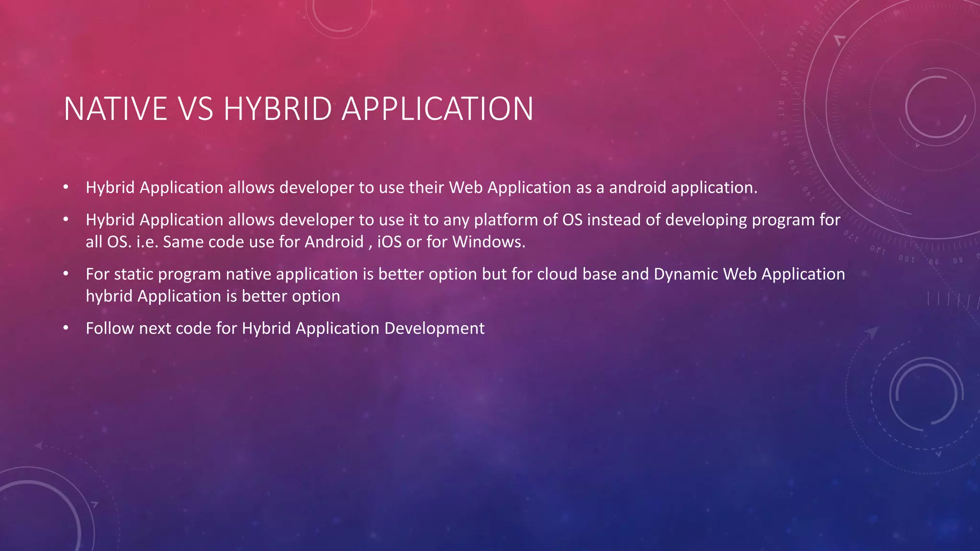This screenshot has height=551, width=980.
Task: Click the word 'HYBRID' in the title
Action: 278,109
